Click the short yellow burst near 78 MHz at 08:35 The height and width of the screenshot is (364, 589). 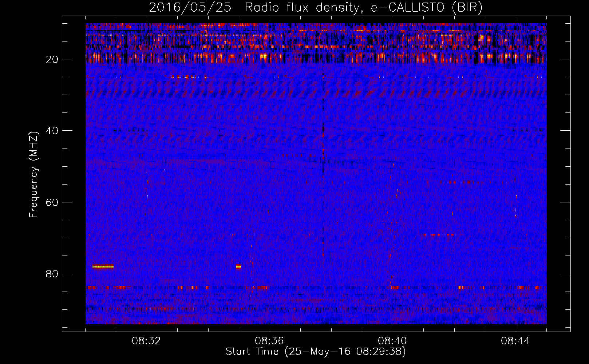coord(238,266)
